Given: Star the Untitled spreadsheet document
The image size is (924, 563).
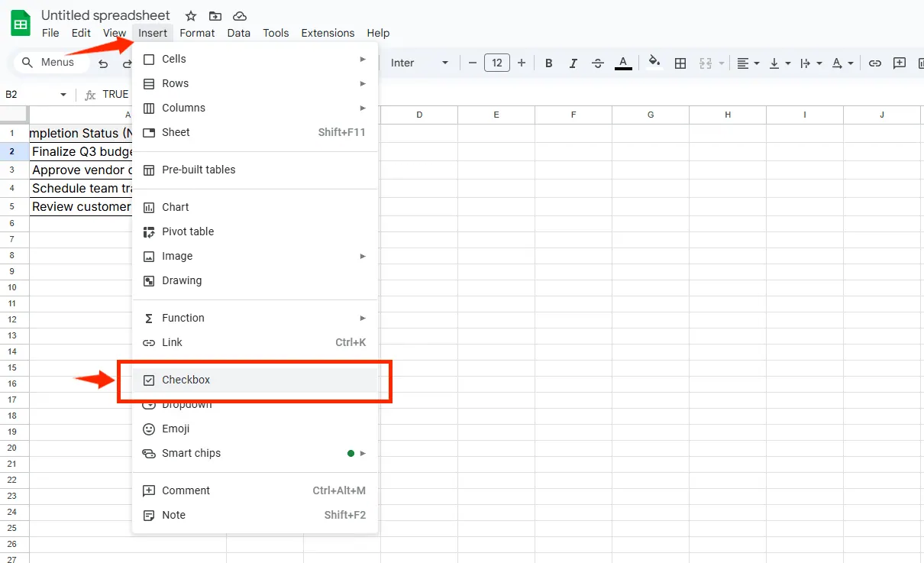Looking at the screenshot, I should point(191,16).
